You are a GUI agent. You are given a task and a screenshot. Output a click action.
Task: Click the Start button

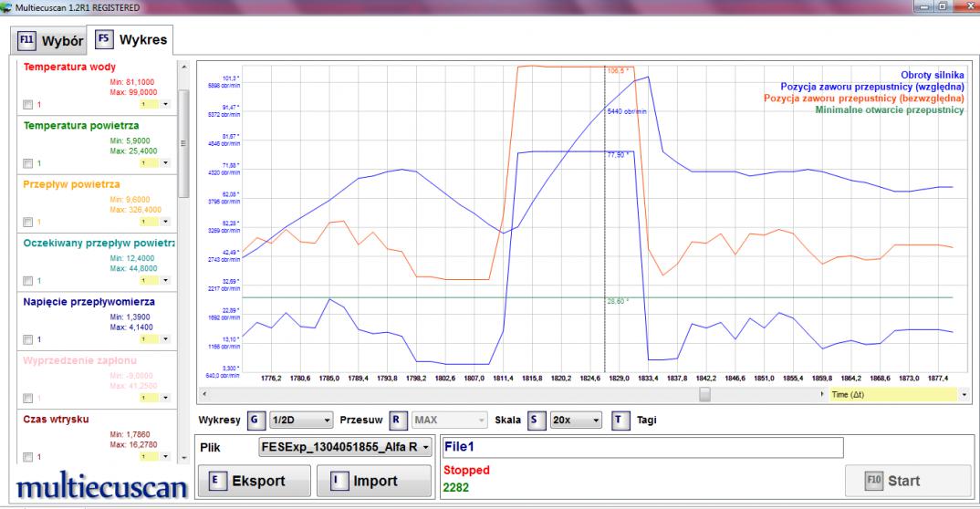click(908, 481)
